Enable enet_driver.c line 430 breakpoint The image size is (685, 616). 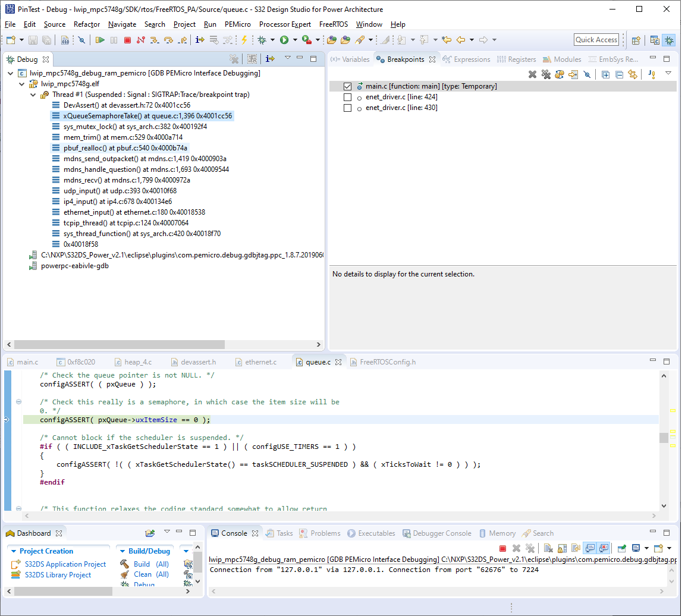[348, 108]
